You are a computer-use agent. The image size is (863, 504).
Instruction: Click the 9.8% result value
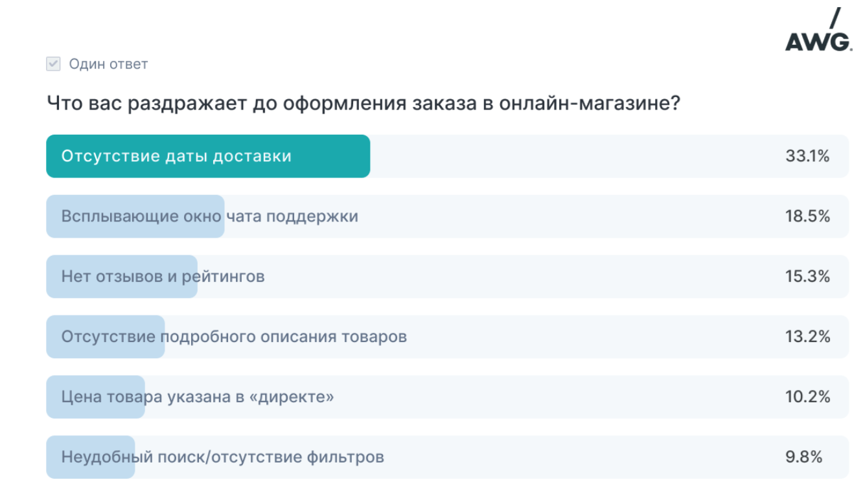(x=803, y=457)
